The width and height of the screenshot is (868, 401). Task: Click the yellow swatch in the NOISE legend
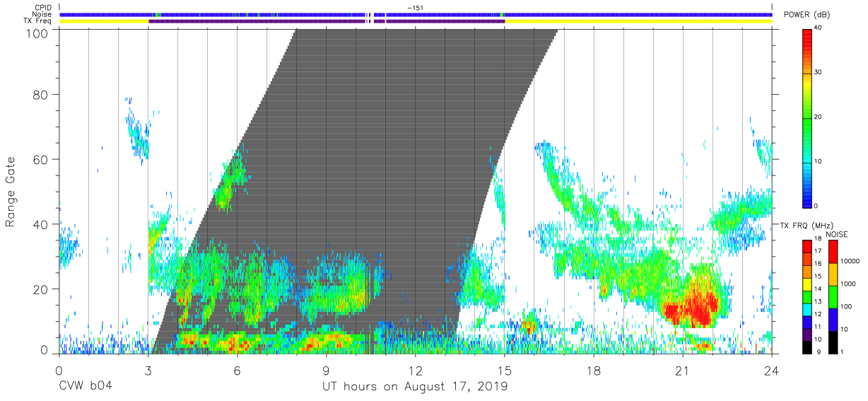(x=833, y=274)
